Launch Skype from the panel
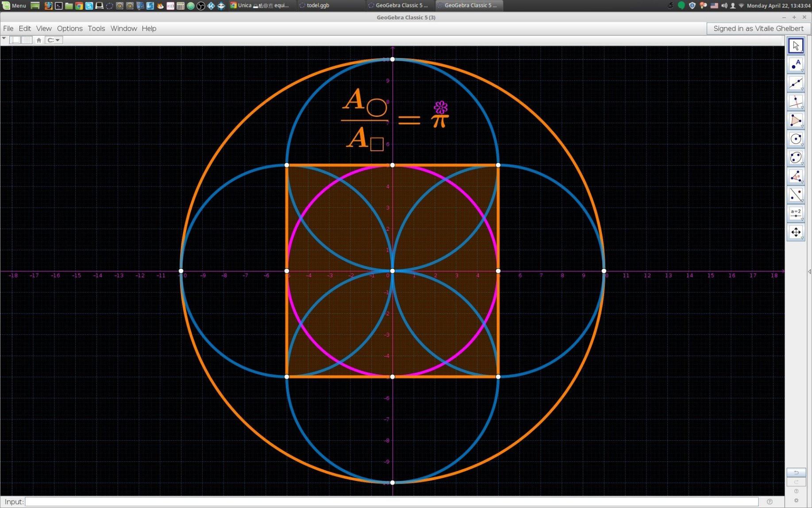Image resolution: width=812 pixels, height=508 pixels. 89,6
